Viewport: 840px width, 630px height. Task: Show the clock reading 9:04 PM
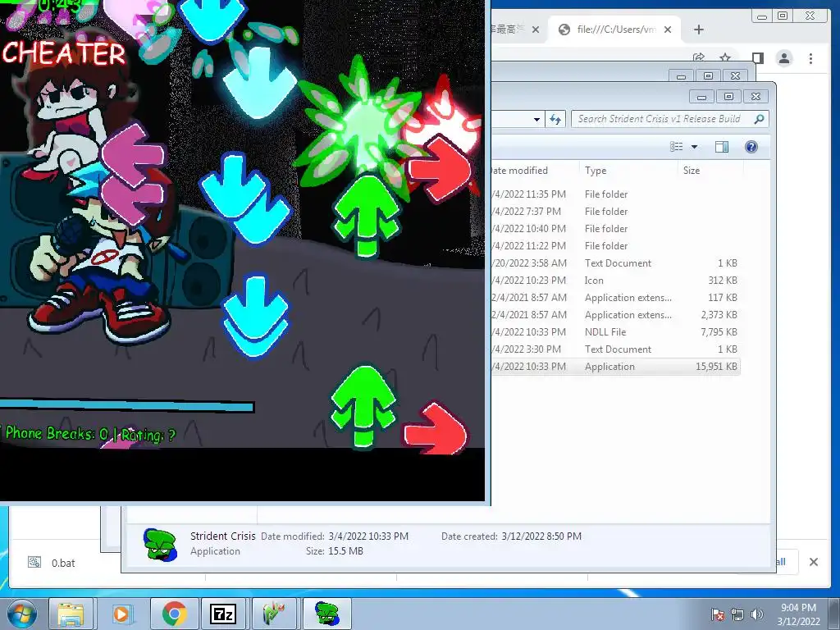click(799, 608)
